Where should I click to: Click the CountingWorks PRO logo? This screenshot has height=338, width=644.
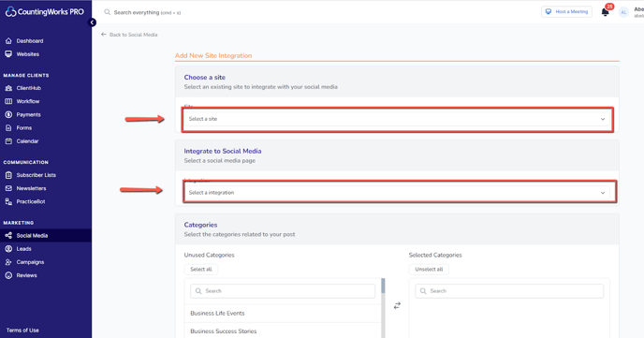coord(44,12)
